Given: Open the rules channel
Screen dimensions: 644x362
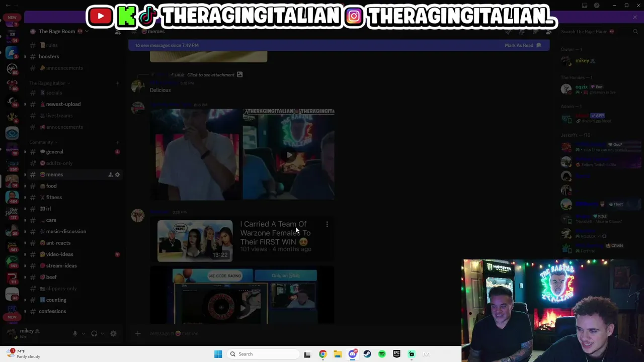Looking at the screenshot, I should point(74,45).
